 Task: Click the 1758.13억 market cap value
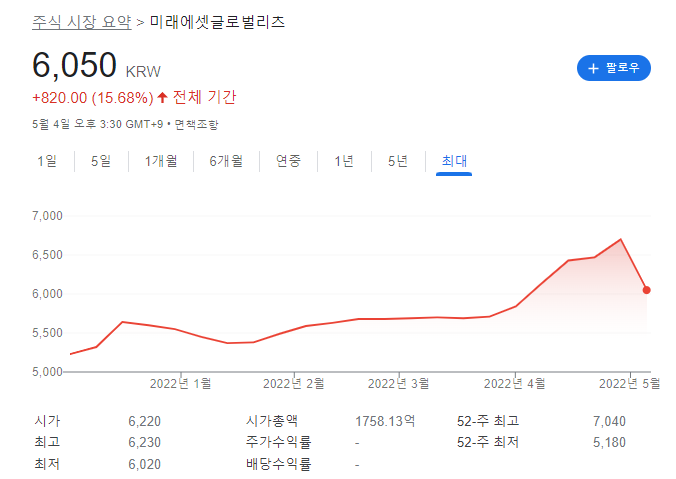click(385, 421)
